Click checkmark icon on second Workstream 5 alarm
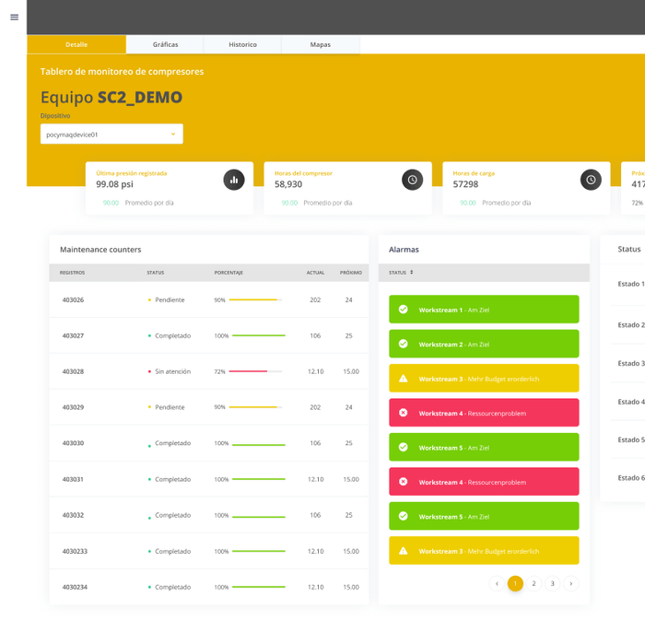The height and width of the screenshot is (644, 645). coord(404,516)
